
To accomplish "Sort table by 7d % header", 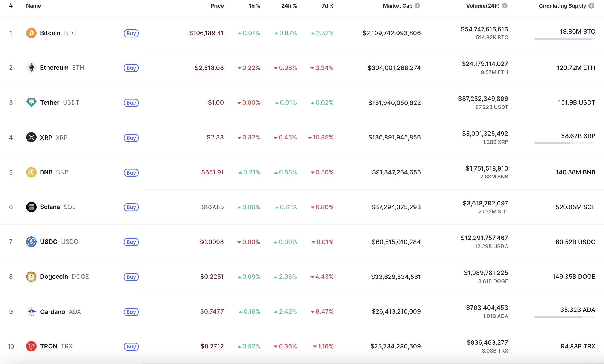I will coord(327,6).
